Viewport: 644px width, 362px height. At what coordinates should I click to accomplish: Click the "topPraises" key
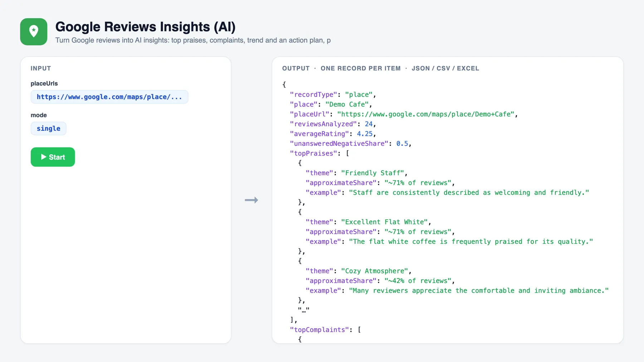point(313,153)
